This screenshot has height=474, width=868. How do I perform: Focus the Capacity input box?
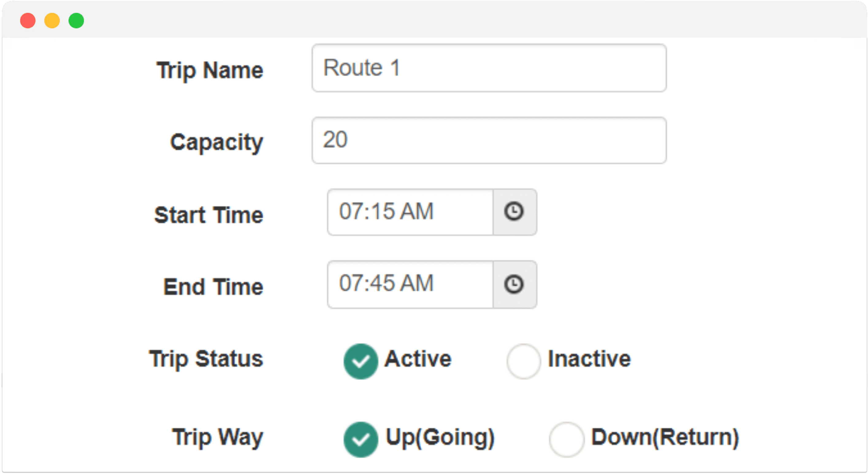[489, 140]
